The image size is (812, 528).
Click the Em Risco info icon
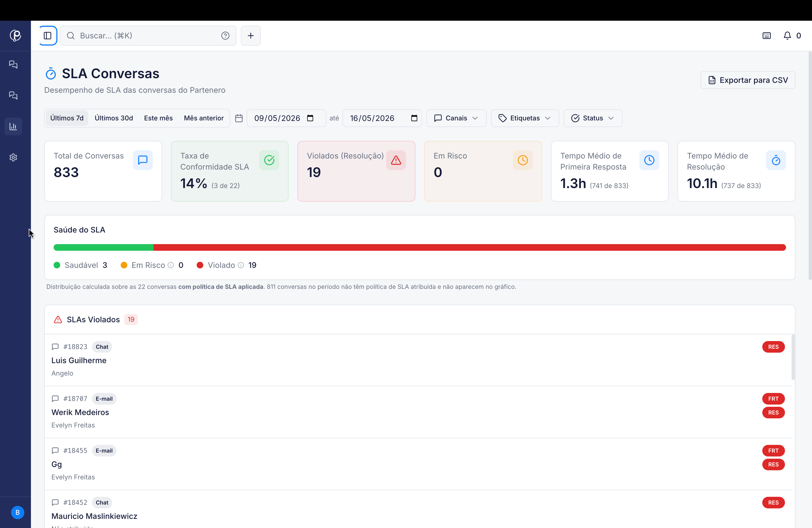171,265
